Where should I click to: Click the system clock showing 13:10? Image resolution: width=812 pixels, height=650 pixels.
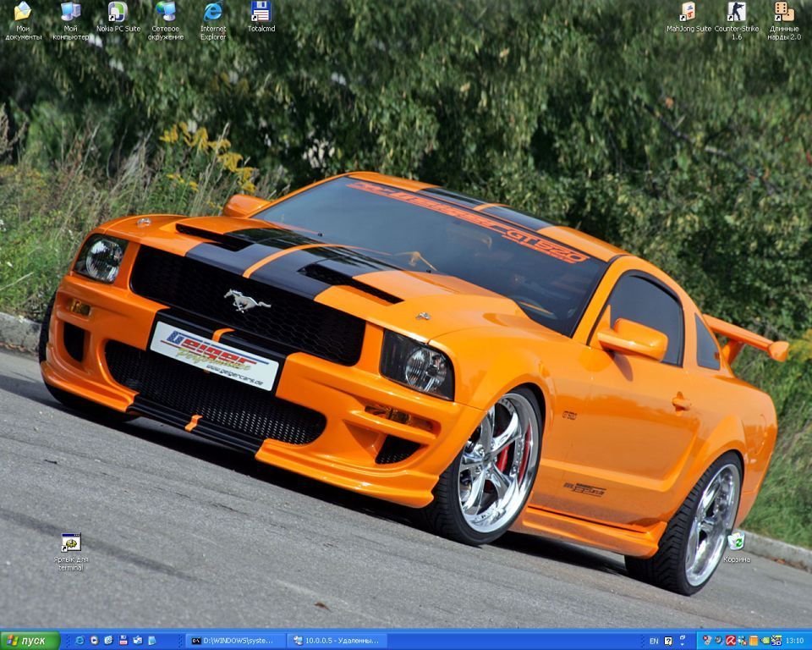point(794,641)
